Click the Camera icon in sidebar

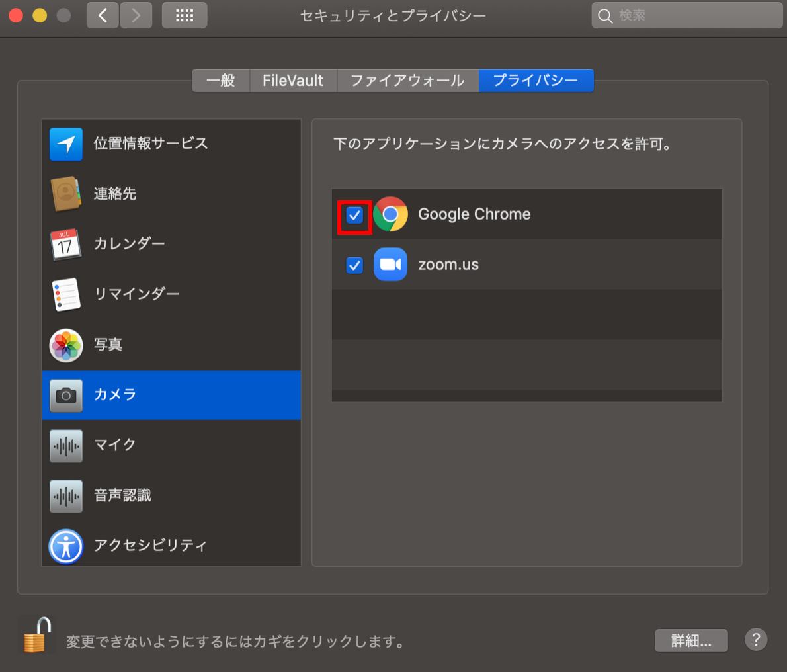pyautogui.click(x=66, y=396)
